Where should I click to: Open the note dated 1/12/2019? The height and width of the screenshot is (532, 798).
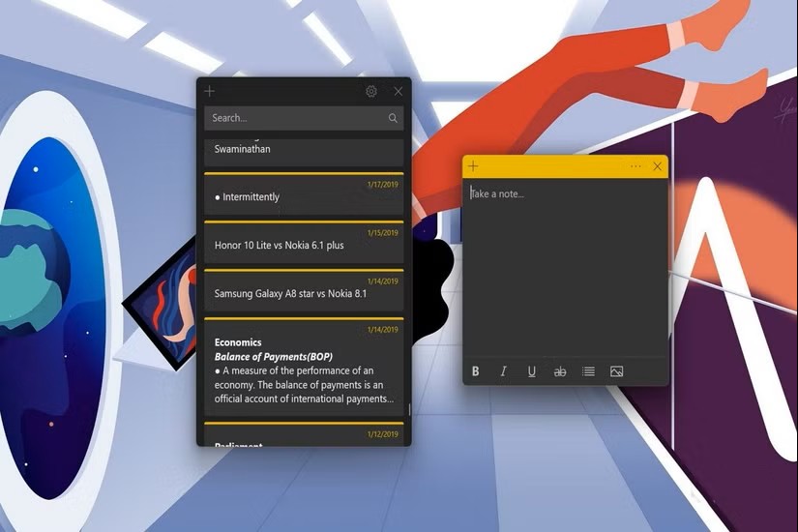click(304, 434)
